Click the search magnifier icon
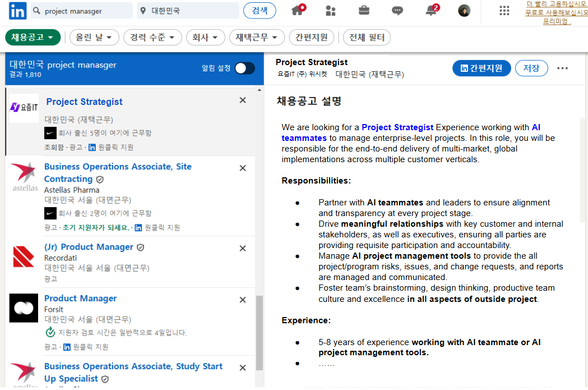 pos(36,11)
